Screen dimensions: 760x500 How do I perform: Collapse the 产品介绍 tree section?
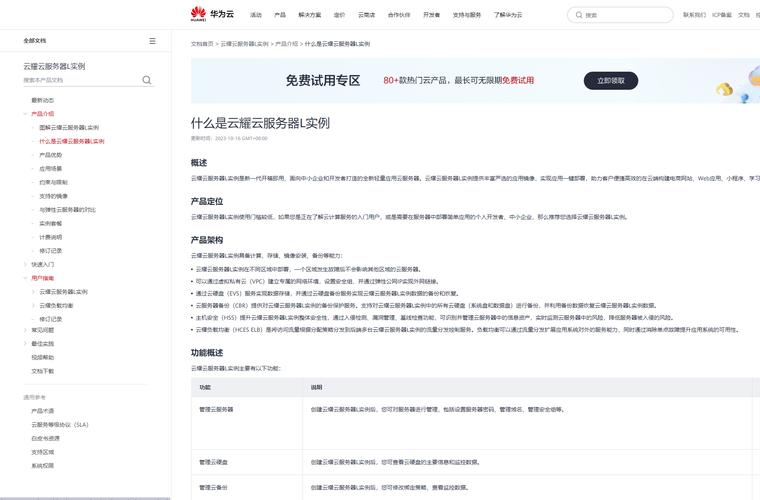[x=25, y=114]
